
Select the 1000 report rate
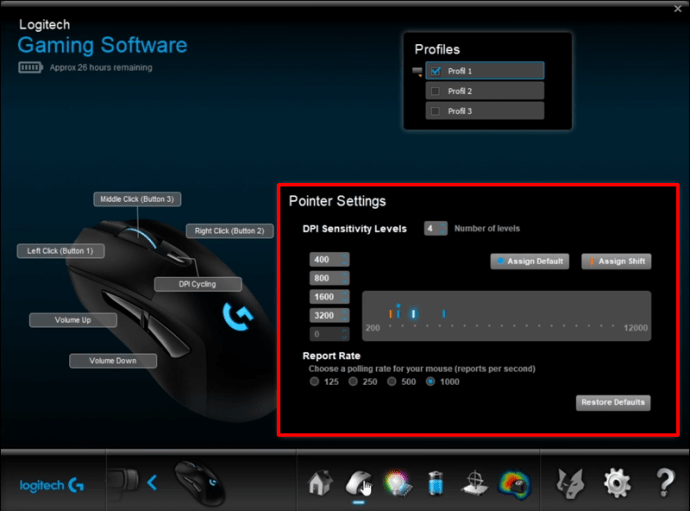(x=430, y=381)
